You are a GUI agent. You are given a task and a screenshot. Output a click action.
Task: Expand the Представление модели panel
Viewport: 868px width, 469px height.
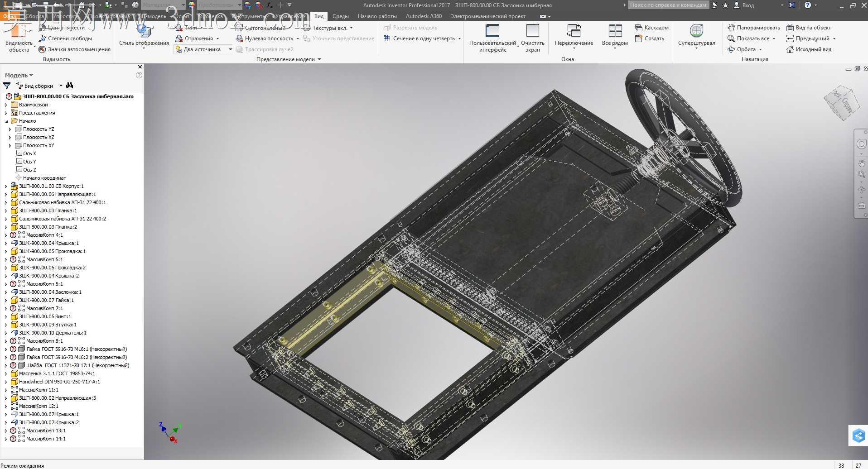pos(289,59)
